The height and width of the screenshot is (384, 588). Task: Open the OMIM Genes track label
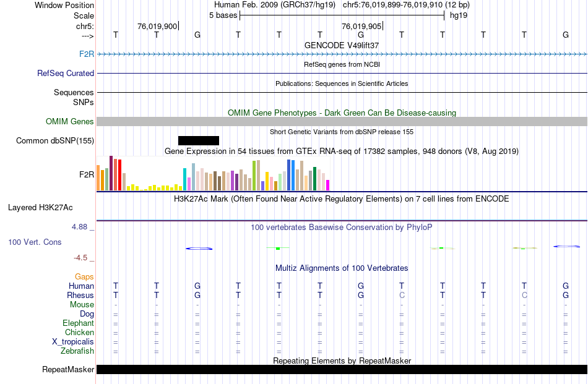pos(70,121)
